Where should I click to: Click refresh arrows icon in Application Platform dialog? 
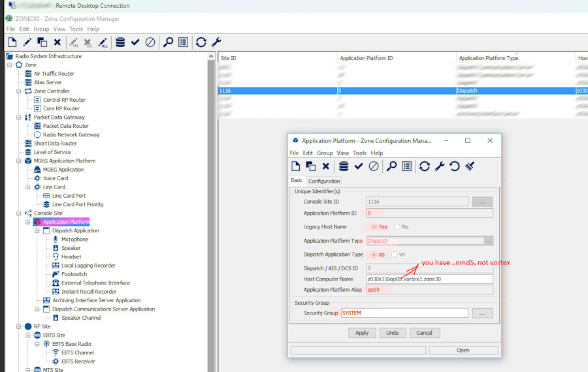425,166
